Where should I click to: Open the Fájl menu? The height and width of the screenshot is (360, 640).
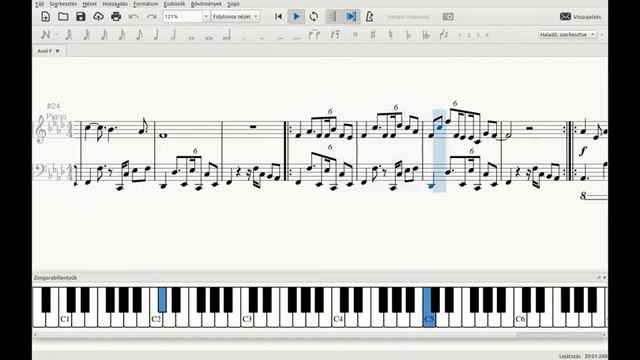[40, 4]
